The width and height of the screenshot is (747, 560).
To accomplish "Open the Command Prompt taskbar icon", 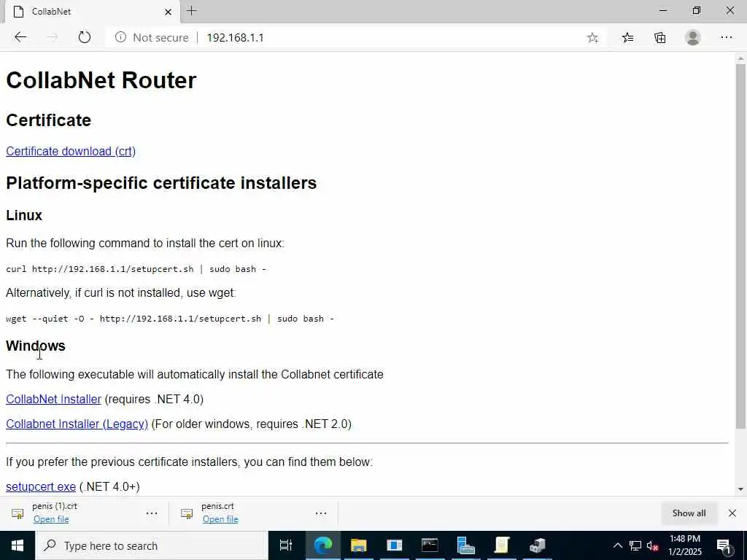I will coord(430,545).
